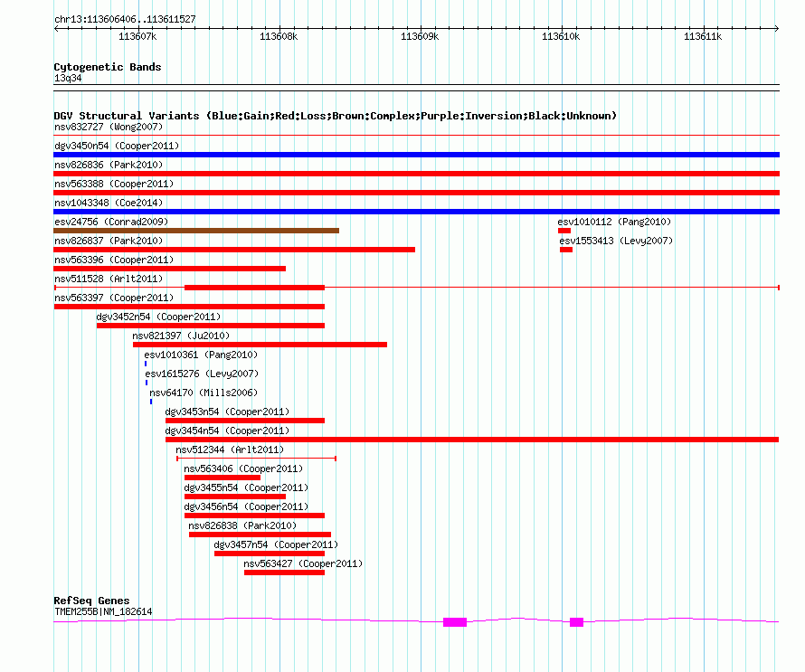Click the 113608k ruler tick label
805x672 pixels.
(279, 36)
